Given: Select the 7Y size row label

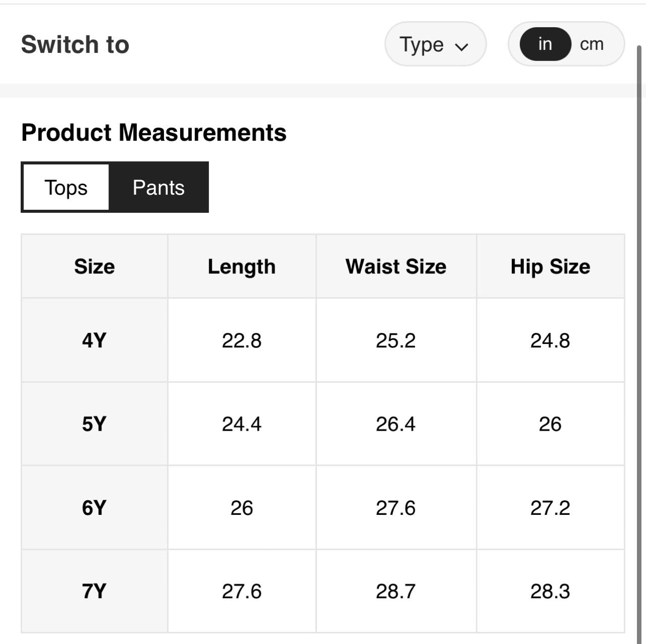Looking at the screenshot, I should tap(94, 591).
